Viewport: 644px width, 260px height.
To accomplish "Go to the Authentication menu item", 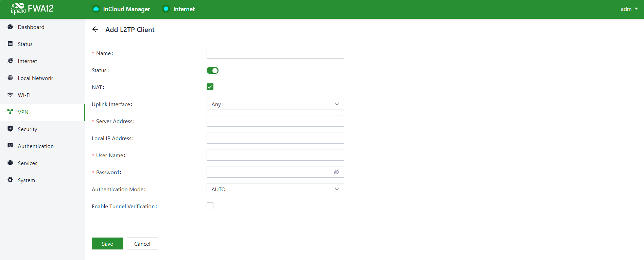I will (x=35, y=146).
